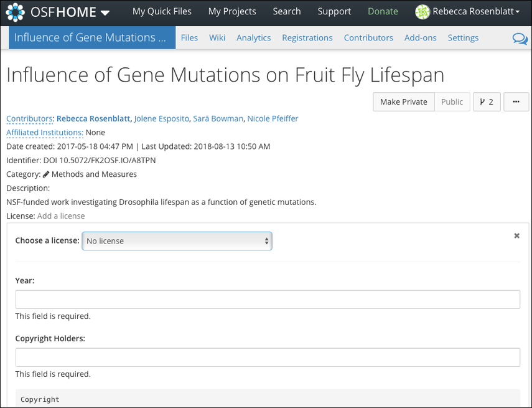Click the fork count button
This screenshot has width=532, height=408.
tap(487, 102)
